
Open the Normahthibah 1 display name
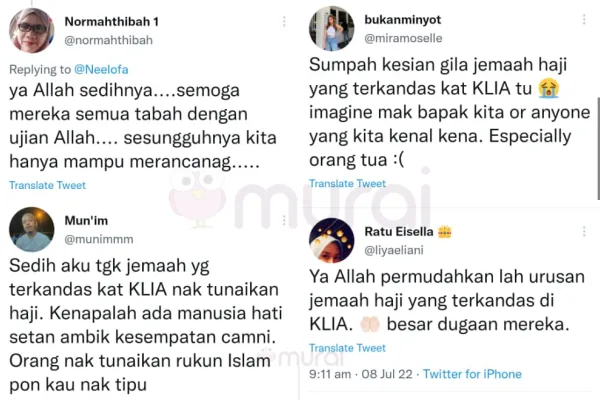pos(111,22)
